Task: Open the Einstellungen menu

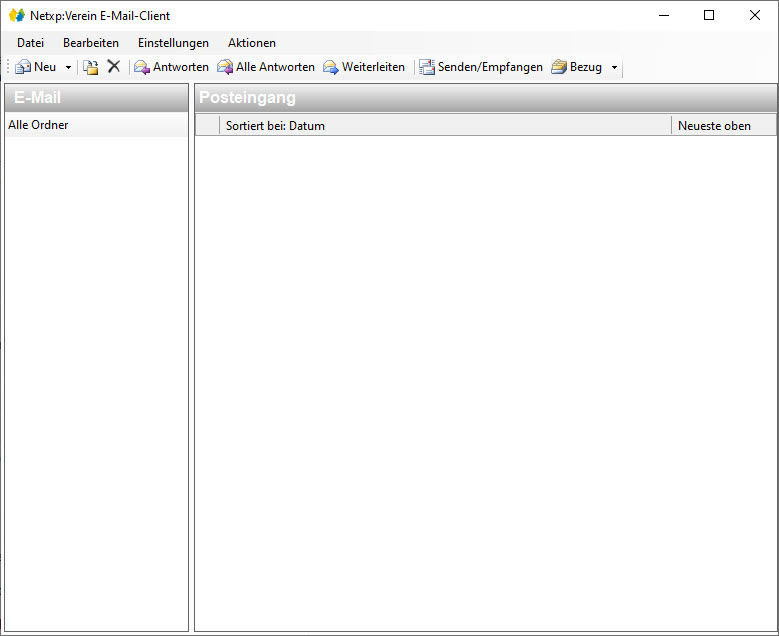Action: [173, 43]
